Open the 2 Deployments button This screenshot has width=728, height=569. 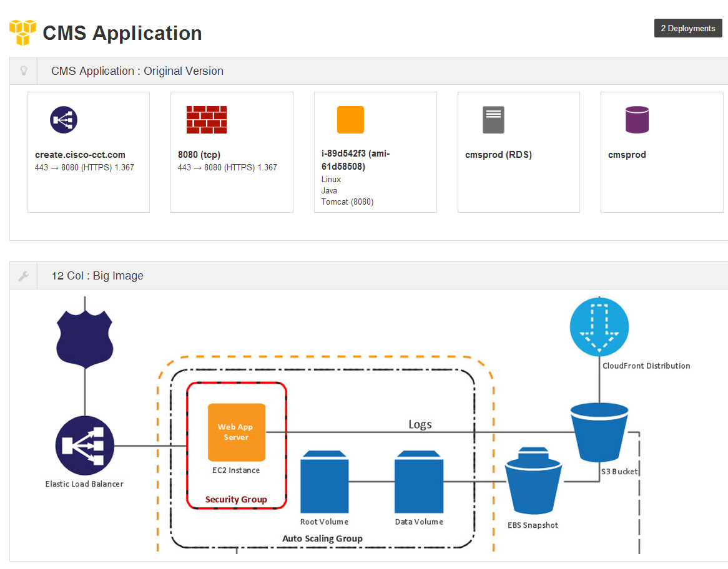pyautogui.click(x=688, y=29)
